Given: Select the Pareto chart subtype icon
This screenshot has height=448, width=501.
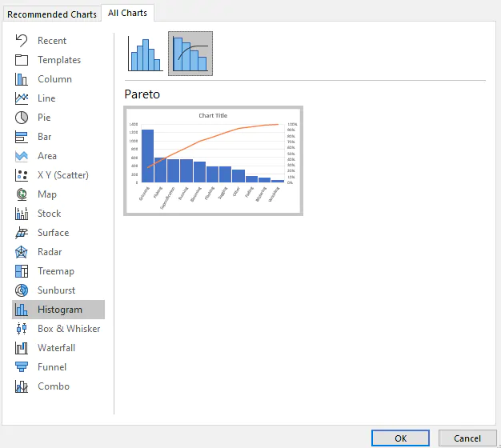Looking at the screenshot, I should [x=190, y=54].
